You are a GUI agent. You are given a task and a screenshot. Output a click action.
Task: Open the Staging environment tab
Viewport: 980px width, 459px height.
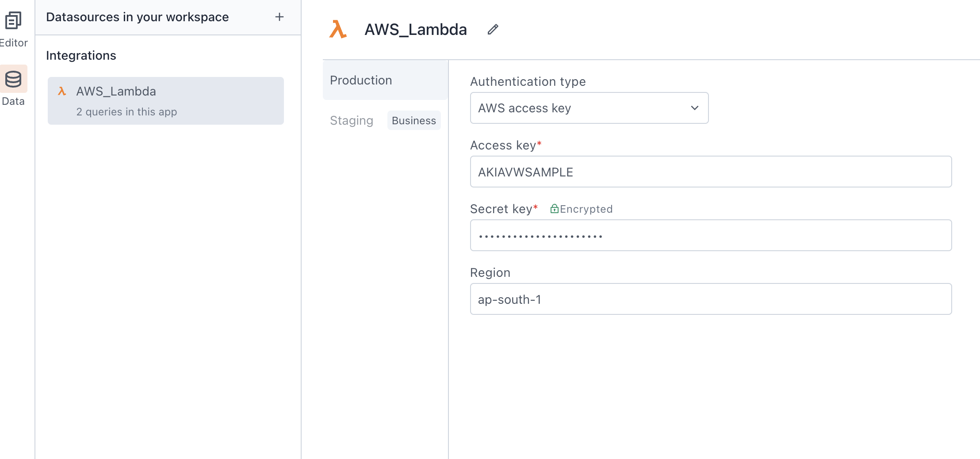(x=351, y=120)
